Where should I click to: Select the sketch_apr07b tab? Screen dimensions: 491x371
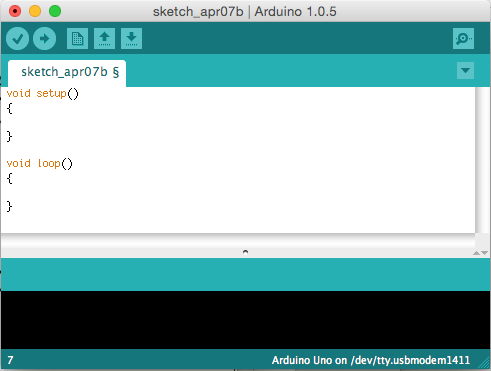(x=67, y=73)
